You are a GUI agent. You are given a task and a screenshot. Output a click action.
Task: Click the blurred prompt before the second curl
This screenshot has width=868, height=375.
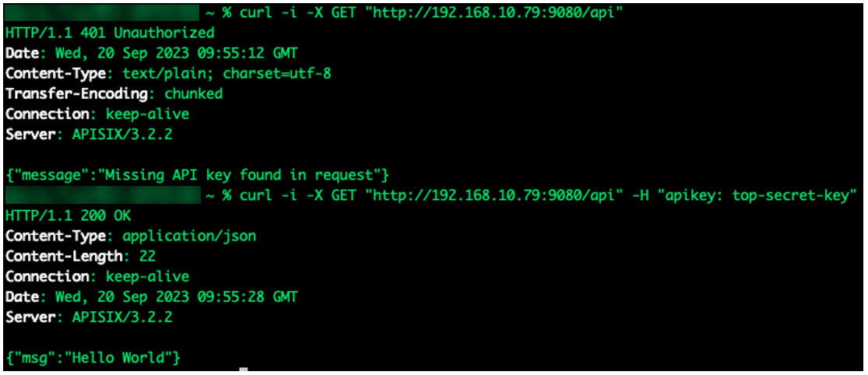101,195
